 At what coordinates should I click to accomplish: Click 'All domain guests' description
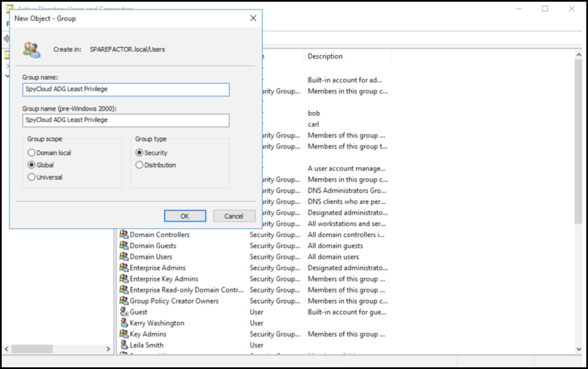[335, 246]
